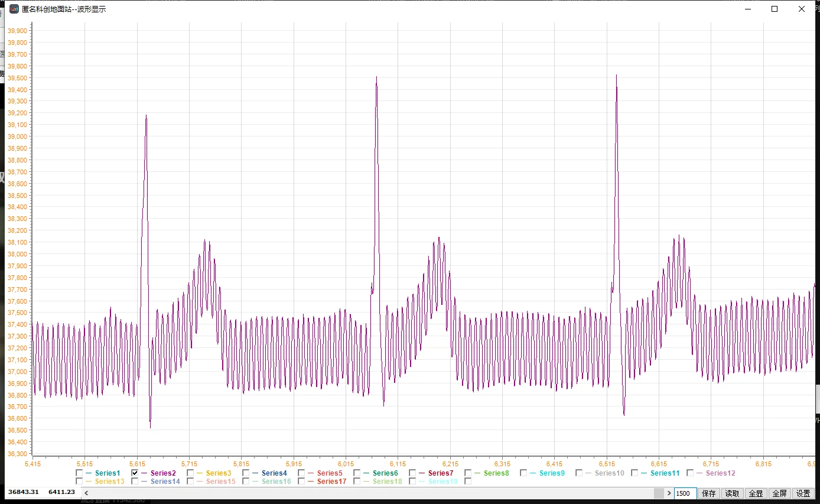Click the 读取 (load) button
This screenshot has width=820, height=504.
(x=732, y=493)
